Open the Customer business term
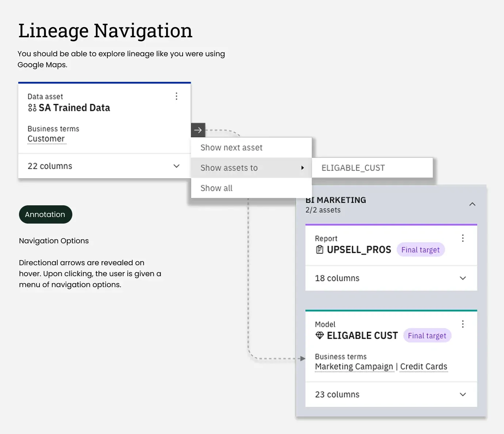 46,139
